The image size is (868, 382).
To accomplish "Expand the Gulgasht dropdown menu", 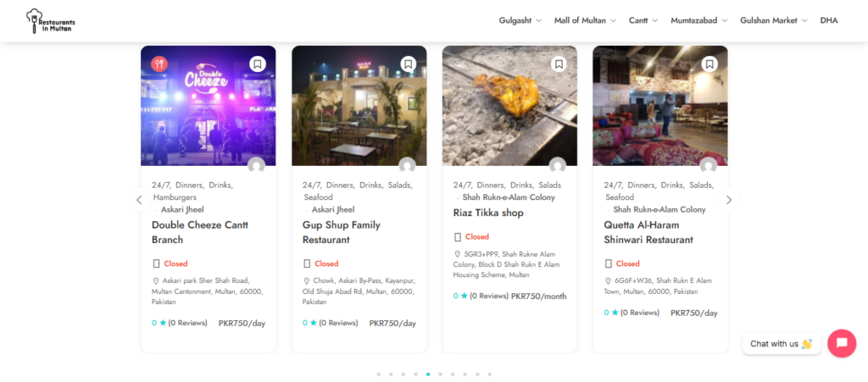I will (x=520, y=20).
